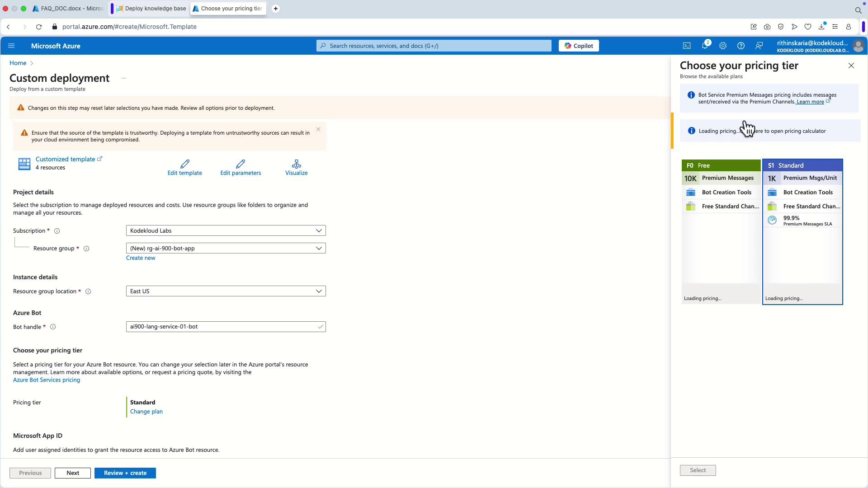Open the feedback icon in header
868x488 pixels.
[759, 46]
